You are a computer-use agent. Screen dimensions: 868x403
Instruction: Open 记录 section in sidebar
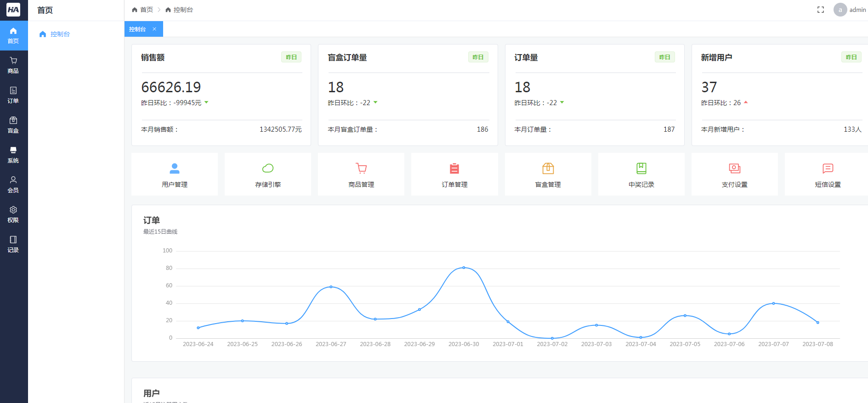point(13,244)
